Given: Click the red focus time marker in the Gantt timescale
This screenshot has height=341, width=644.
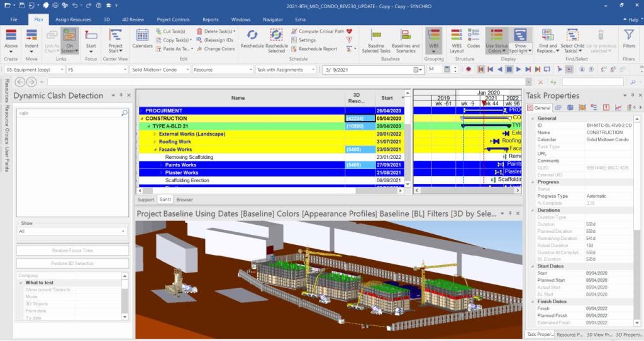Looking at the screenshot, I should (484, 103).
